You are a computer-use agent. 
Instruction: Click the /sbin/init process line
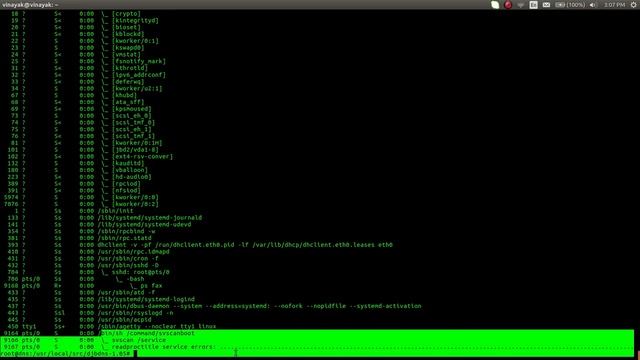[x=74, y=211]
